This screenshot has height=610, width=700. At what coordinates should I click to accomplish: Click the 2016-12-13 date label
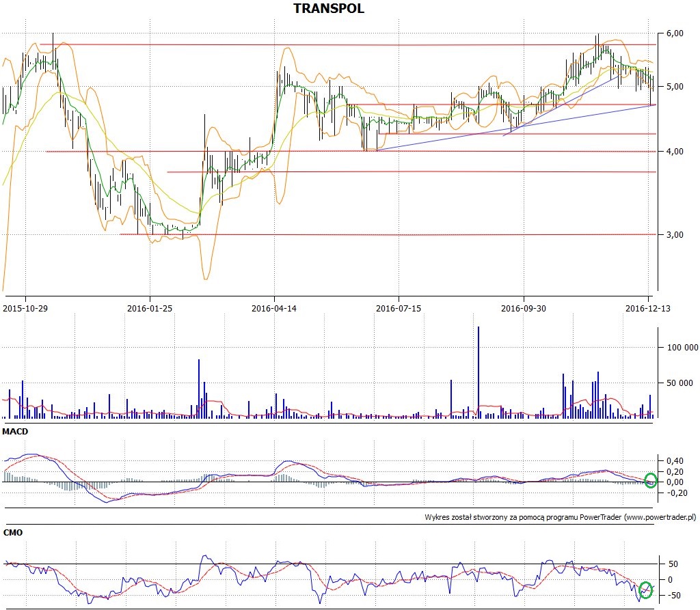(648, 308)
